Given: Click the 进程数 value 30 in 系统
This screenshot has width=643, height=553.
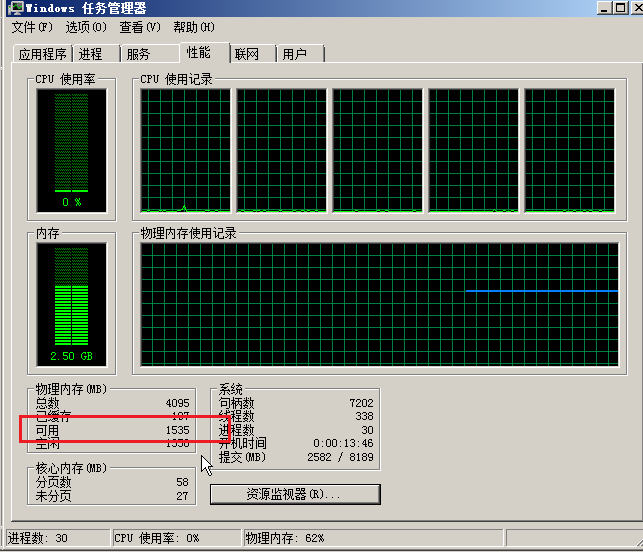Looking at the screenshot, I should coord(367,430).
